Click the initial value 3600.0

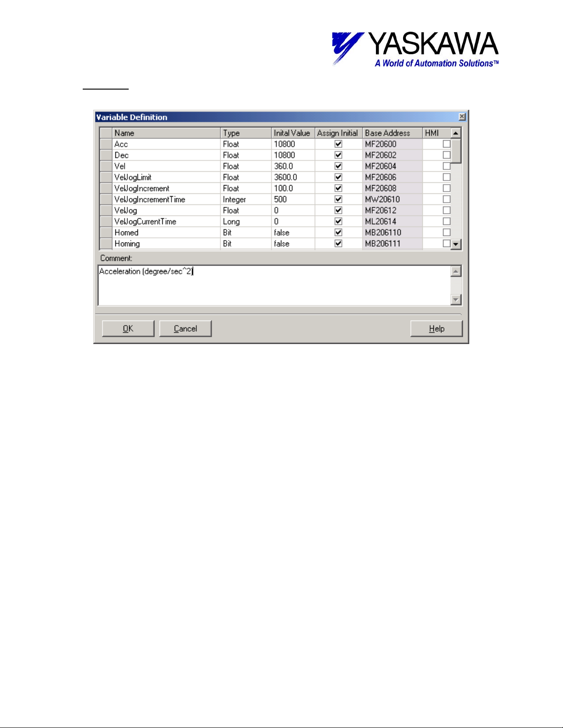tap(293, 177)
